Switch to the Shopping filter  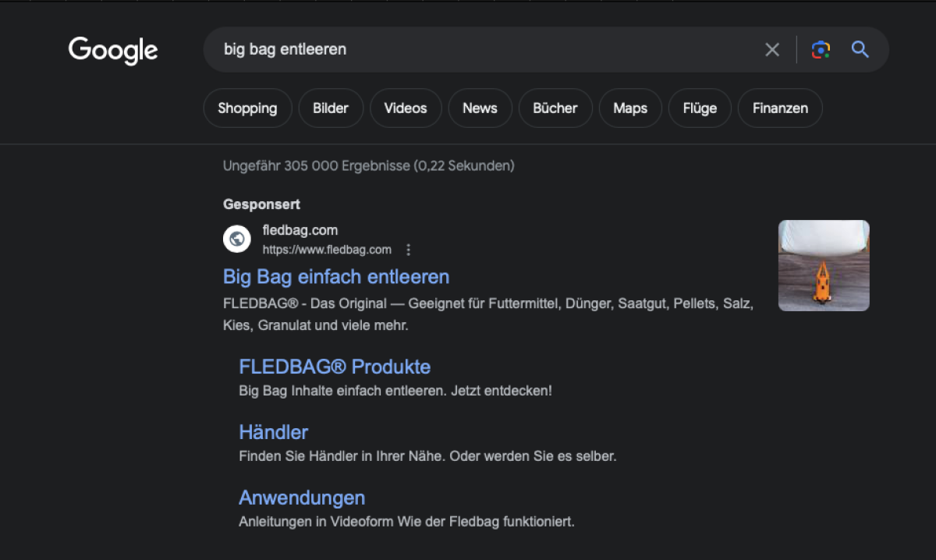247,108
